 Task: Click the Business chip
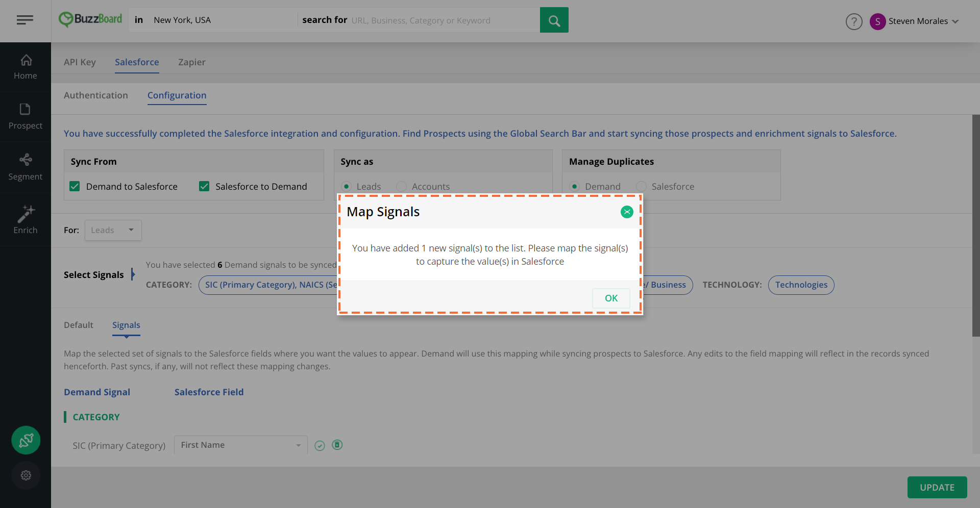668,285
